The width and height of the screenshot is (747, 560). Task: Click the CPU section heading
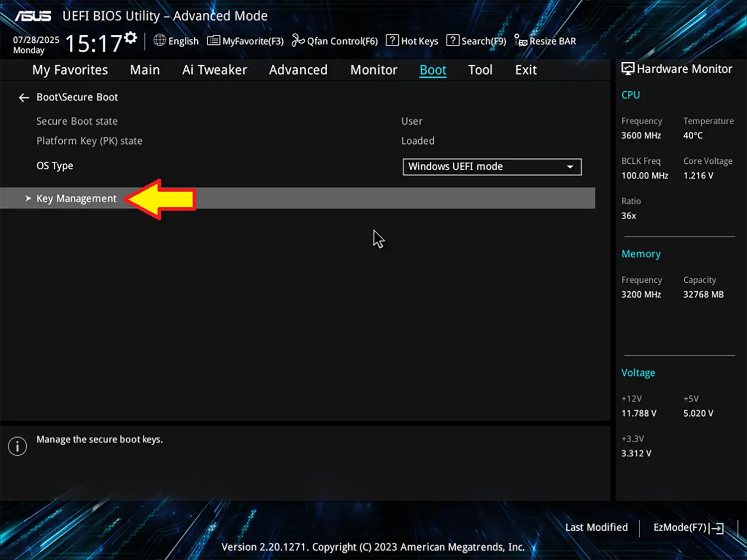click(x=630, y=95)
